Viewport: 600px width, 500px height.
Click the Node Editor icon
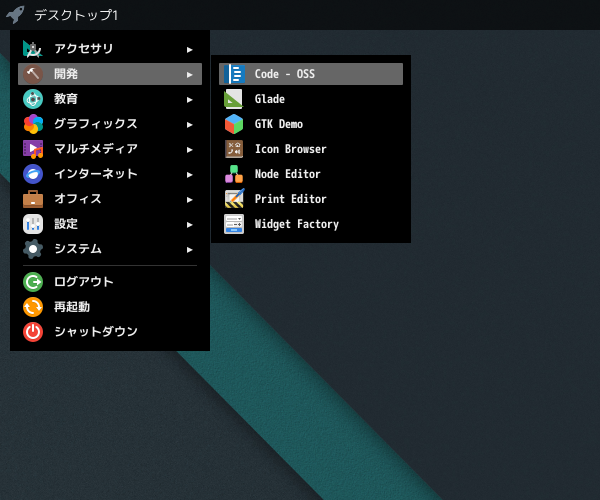click(x=234, y=174)
